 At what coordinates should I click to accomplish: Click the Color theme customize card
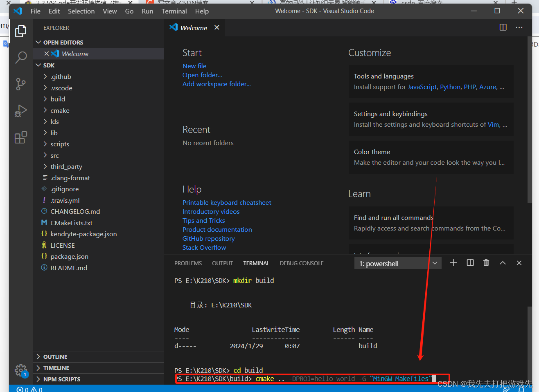431,157
